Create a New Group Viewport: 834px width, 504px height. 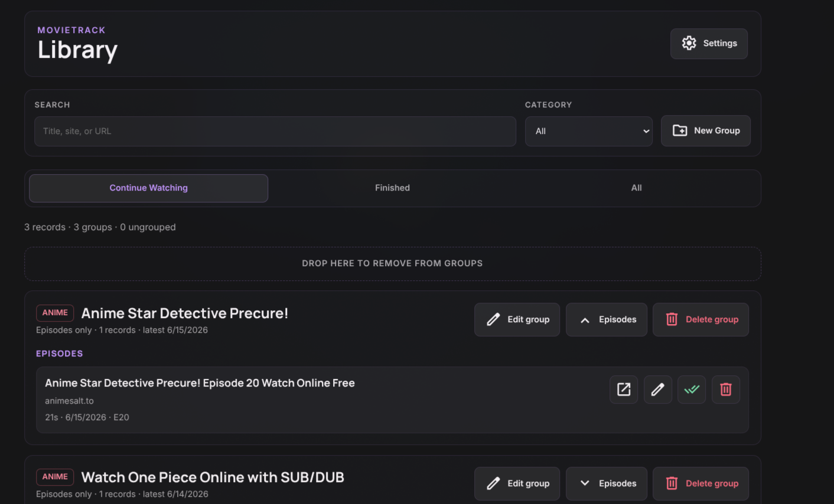tap(706, 131)
